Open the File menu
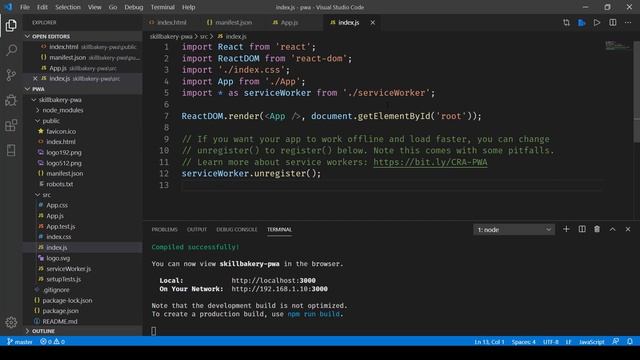Screen dimensions: 640x360 pyautogui.click(x=25, y=7)
